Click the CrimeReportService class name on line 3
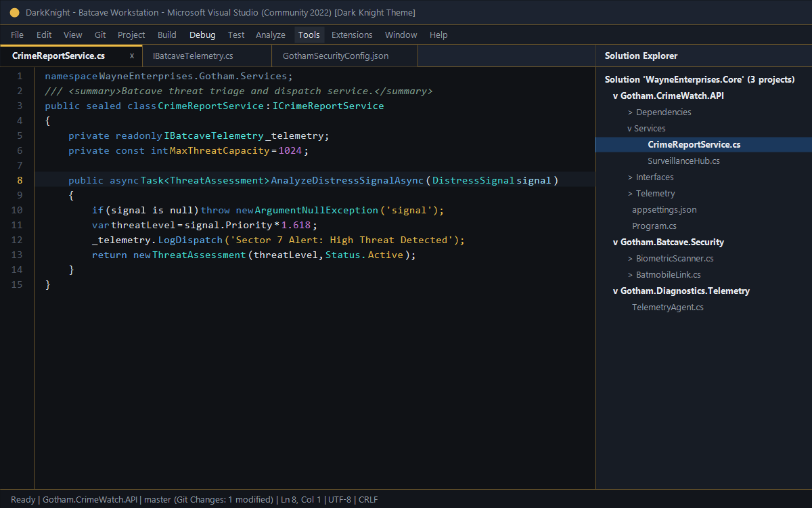Viewport: 812px width, 508px height. [210, 106]
